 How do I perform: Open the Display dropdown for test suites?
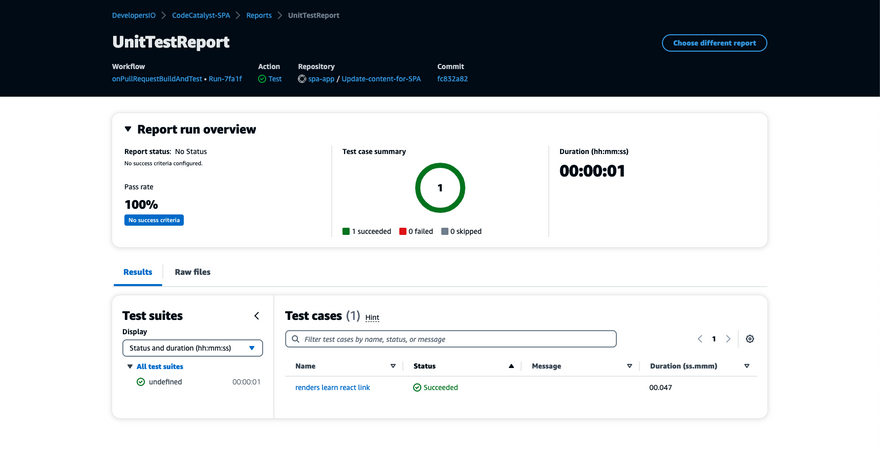point(192,348)
